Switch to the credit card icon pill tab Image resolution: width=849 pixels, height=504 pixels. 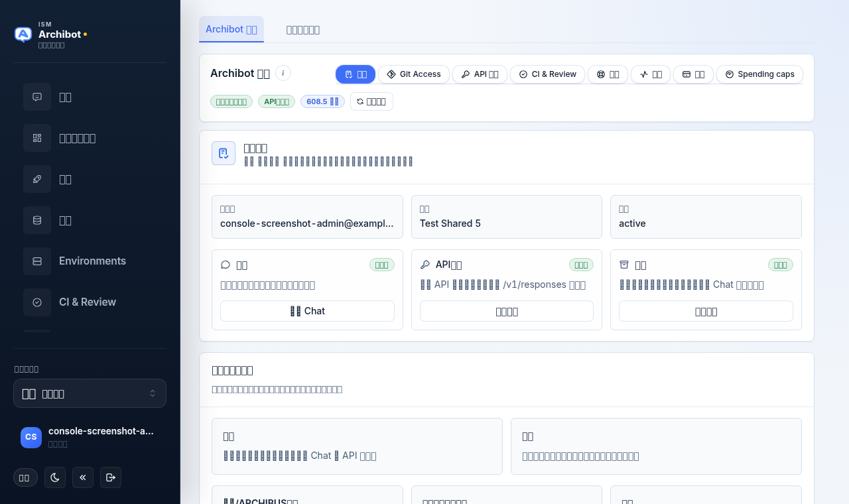[x=693, y=74]
